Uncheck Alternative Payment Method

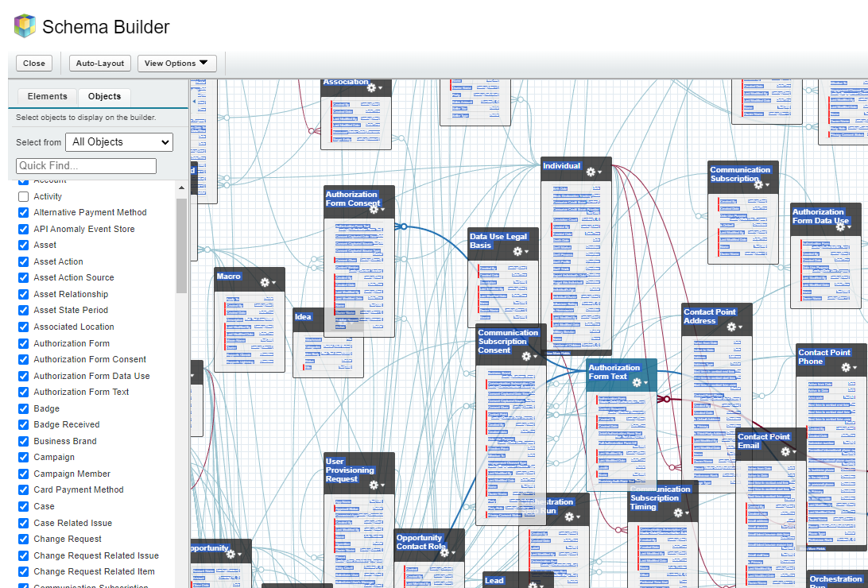click(x=23, y=212)
